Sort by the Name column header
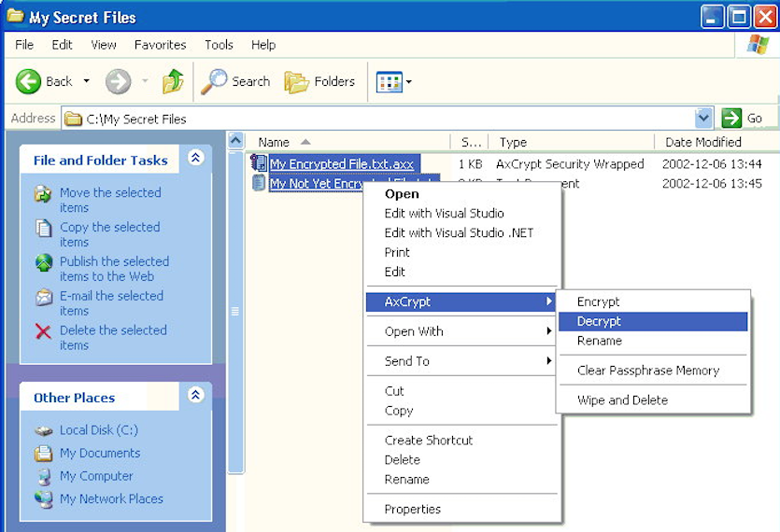780x532 pixels. pyautogui.click(x=347, y=142)
